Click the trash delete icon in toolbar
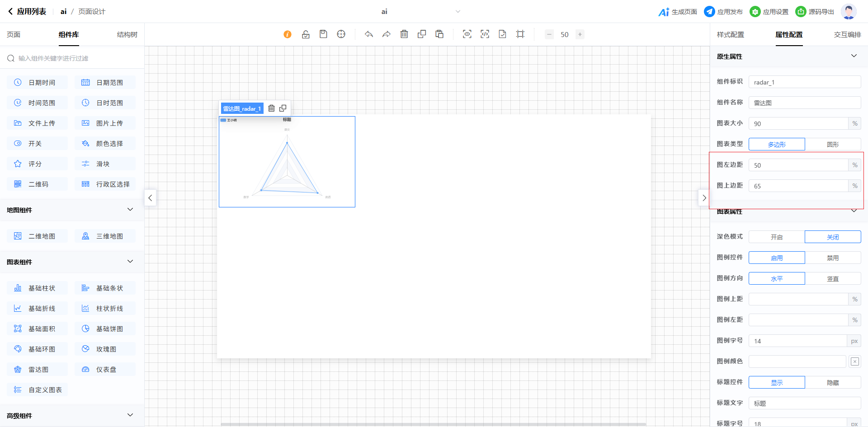The height and width of the screenshot is (427, 868). [x=404, y=34]
